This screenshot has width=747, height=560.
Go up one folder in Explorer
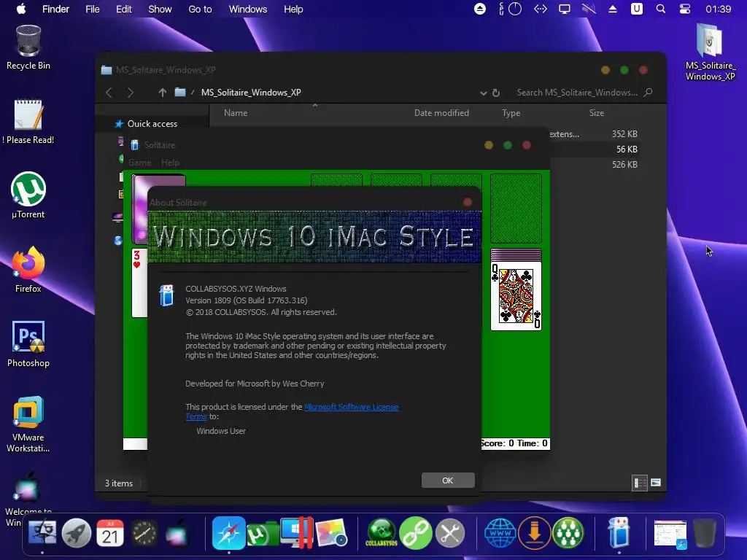point(163,93)
